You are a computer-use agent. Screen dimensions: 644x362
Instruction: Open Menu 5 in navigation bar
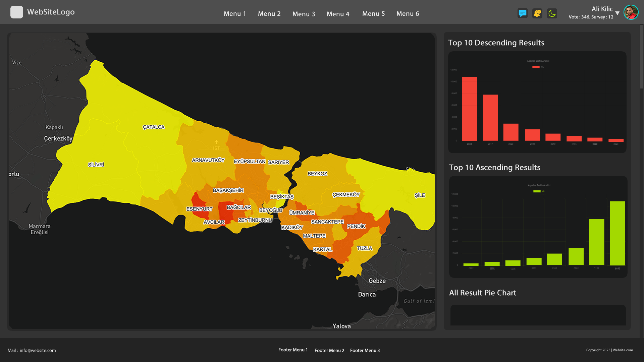coord(374,14)
